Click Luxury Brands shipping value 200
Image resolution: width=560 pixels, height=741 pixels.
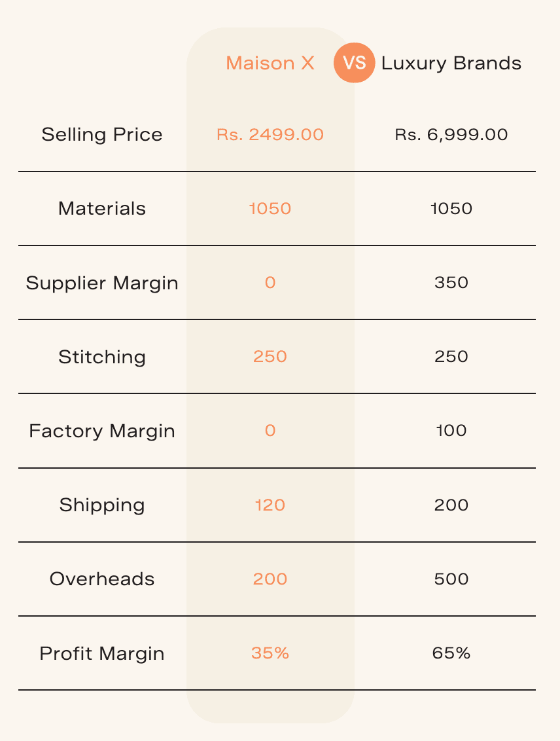451,505
